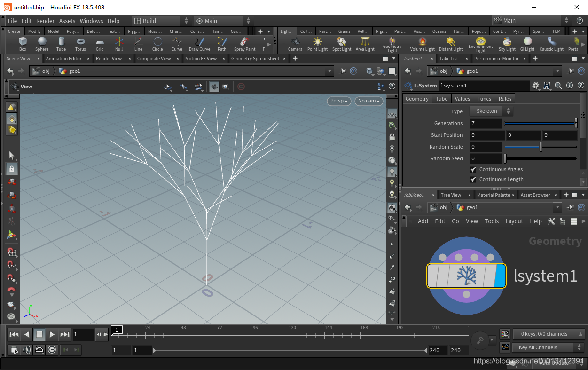Click the Generations value field
This screenshot has height=370, width=588.
pyautogui.click(x=486, y=123)
